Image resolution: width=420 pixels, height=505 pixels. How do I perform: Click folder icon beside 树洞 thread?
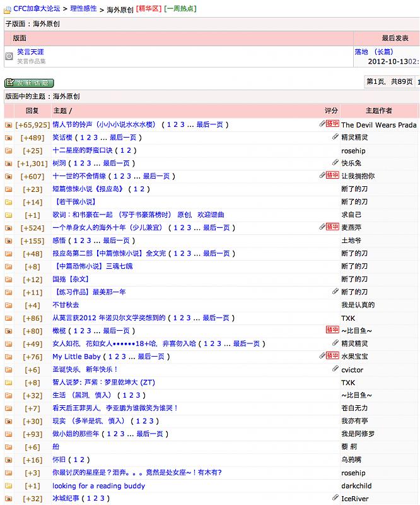9,163
